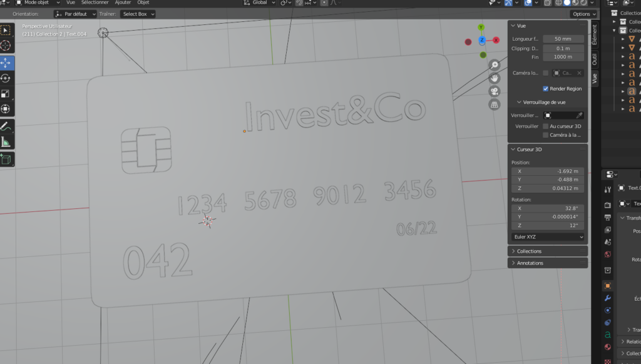Click the pan hand viewport icon
The height and width of the screenshot is (364, 641).
495,78
